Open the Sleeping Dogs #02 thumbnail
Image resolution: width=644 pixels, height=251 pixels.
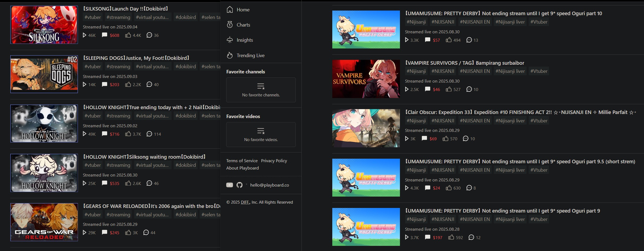click(x=44, y=74)
